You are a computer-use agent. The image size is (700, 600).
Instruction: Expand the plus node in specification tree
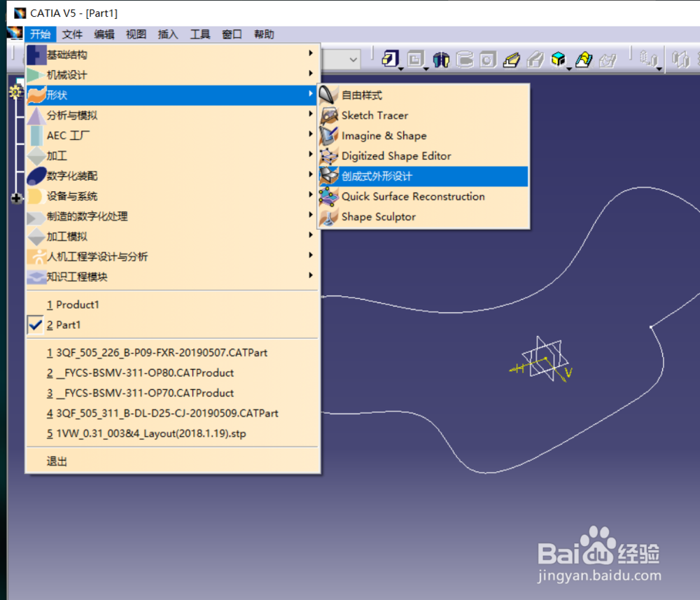[17, 197]
